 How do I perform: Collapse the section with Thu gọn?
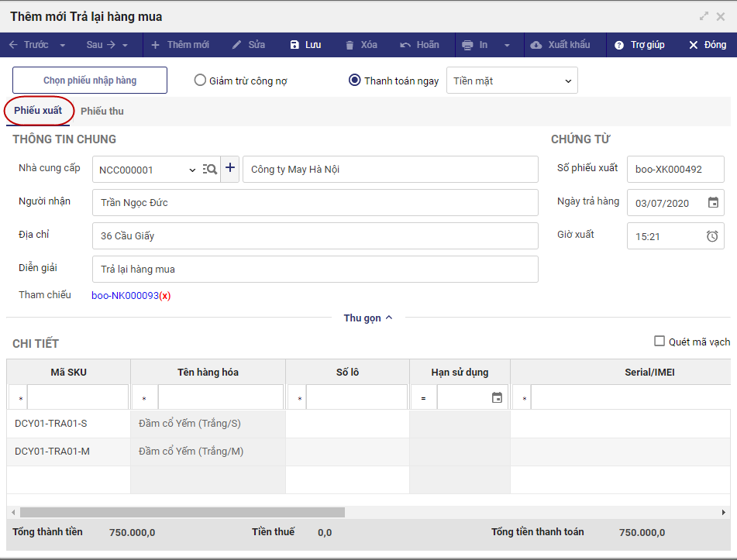(368, 318)
